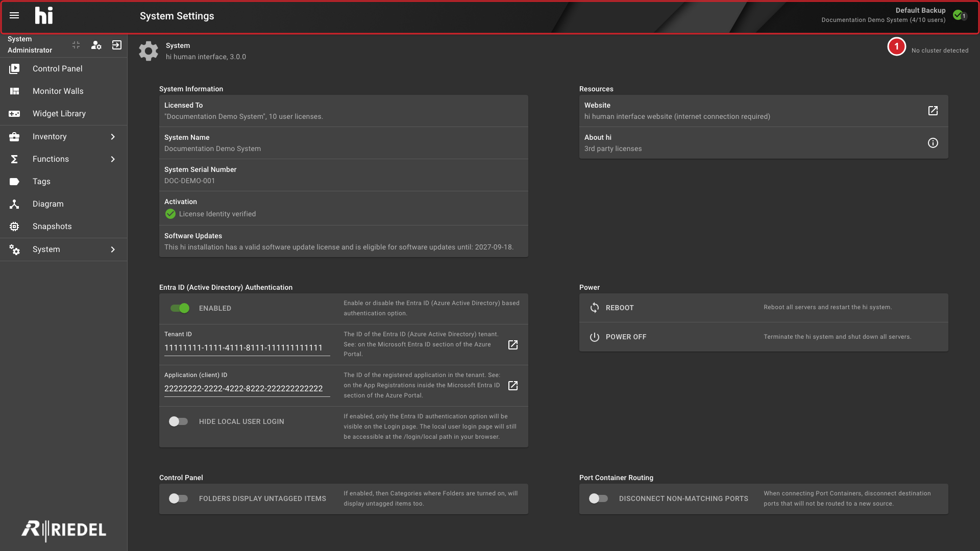Image resolution: width=980 pixels, height=551 pixels.
Task: Open About hi info icon
Action: point(933,143)
